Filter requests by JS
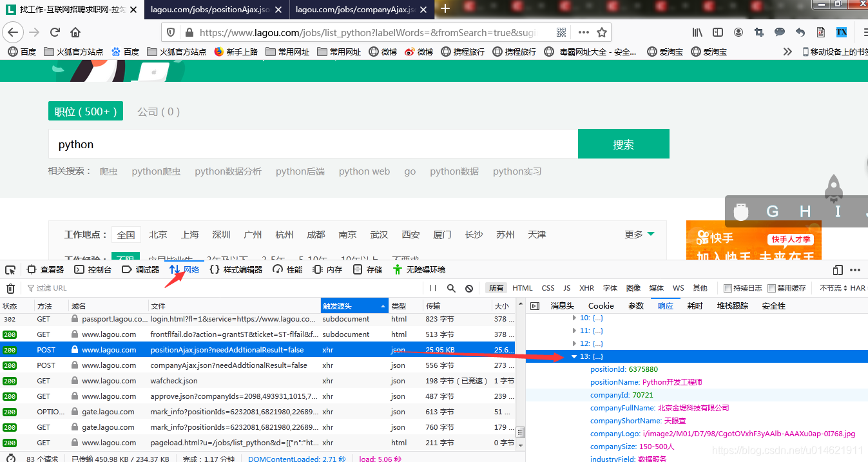This screenshot has width=868, height=462. point(567,288)
